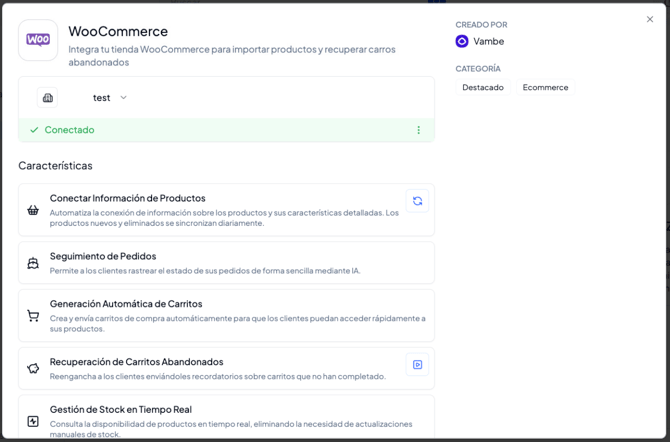670x442 pixels.
Task: Click the lightning icon for Gestión de Stock
Action: [x=33, y=421]
